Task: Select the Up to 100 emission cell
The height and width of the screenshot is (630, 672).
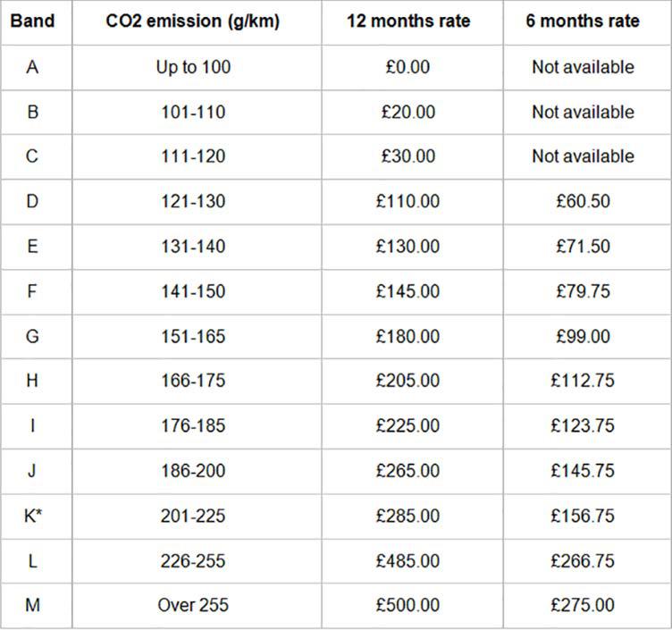Action: [193, 67]
